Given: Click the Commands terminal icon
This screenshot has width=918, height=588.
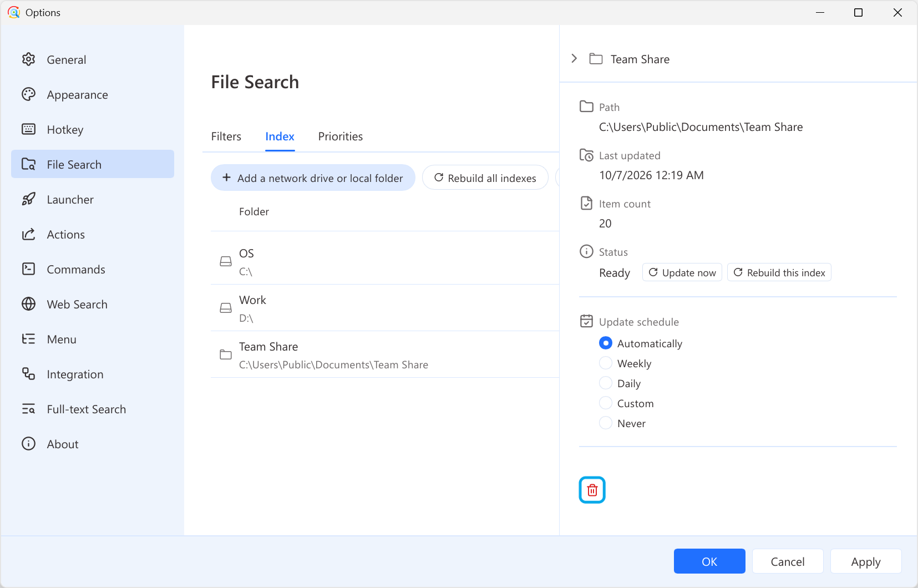Looking at the screenshot, I should click(28, 269).
